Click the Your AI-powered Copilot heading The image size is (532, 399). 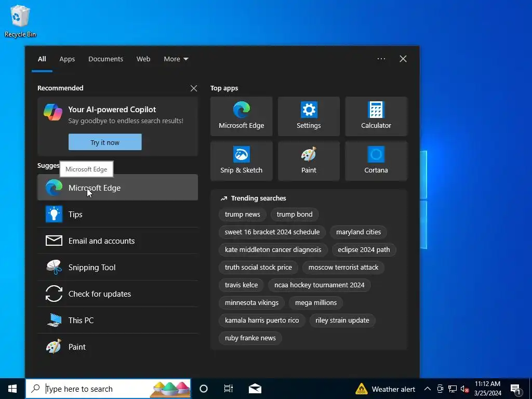(x=112, y=110)
